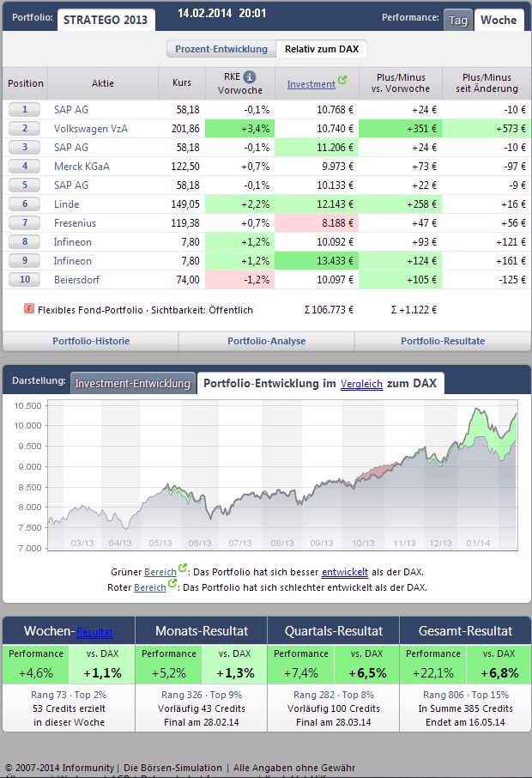Open the Investment-Entwicklung chart tab
Image resolution: width=532 pixels, height=778 pixels.
pos(133,383)
